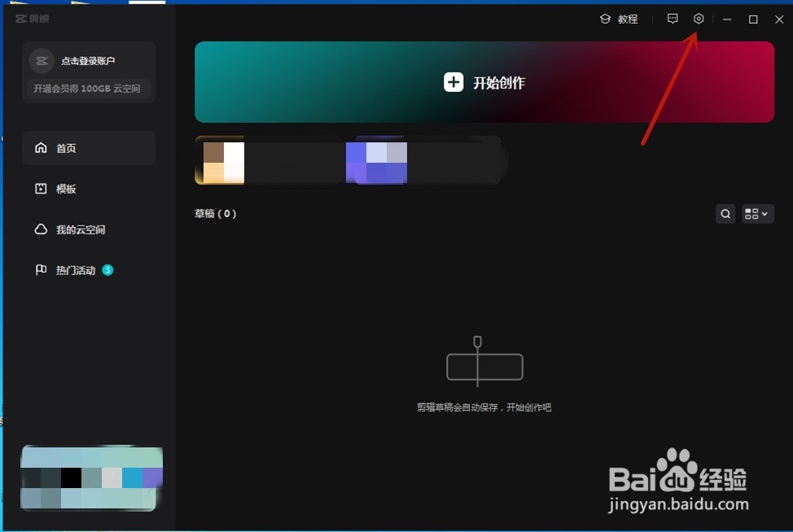793x532 pixels.
Task: Select the 模板 templates menu item
Action: (89, 189)
